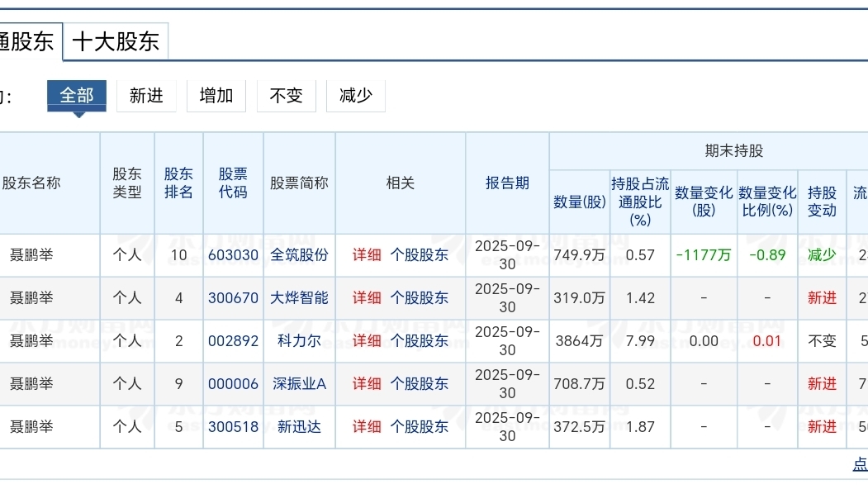
Task: Open 深振业A stock name link
Action: [x=299, y=384]
